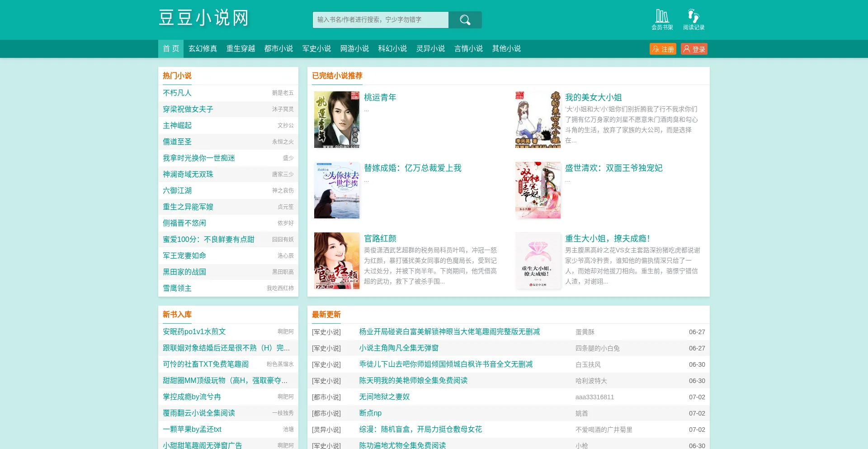Select the 科幻小说 navigation tab
868x449 pixels.
392,49
